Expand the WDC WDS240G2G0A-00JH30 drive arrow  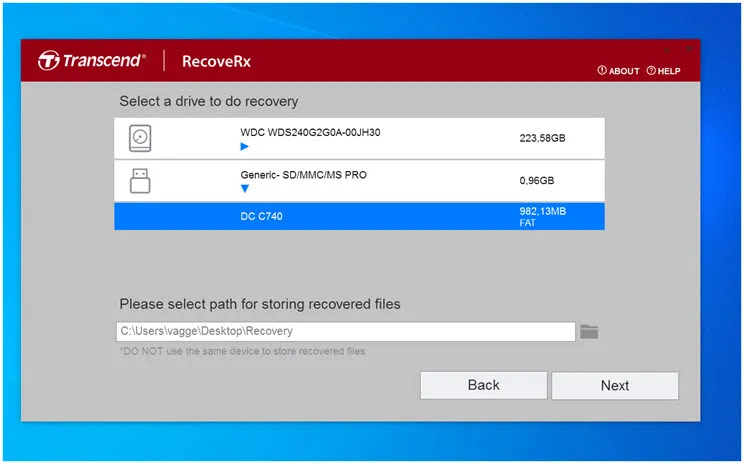tap(244, 147)
